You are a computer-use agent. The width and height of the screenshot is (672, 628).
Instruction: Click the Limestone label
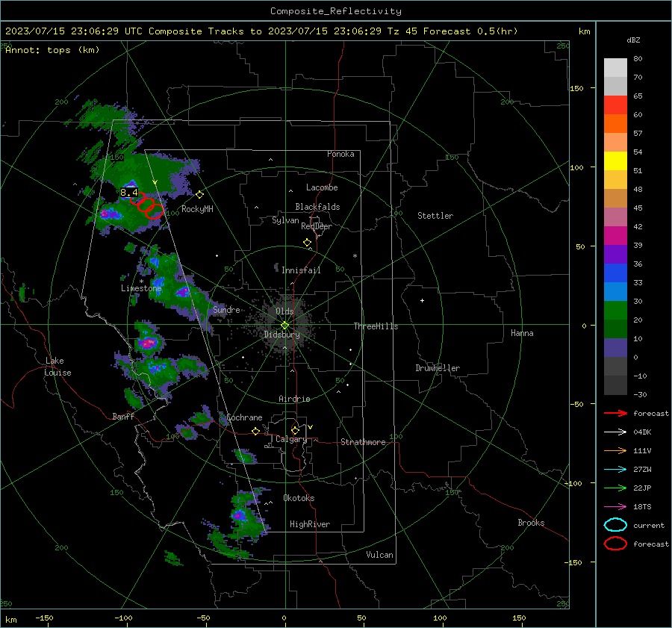click(x=141, y=288)
